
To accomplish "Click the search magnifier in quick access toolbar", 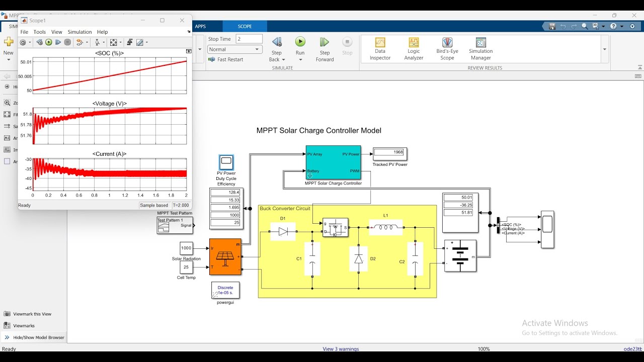I will click(585, 26).
